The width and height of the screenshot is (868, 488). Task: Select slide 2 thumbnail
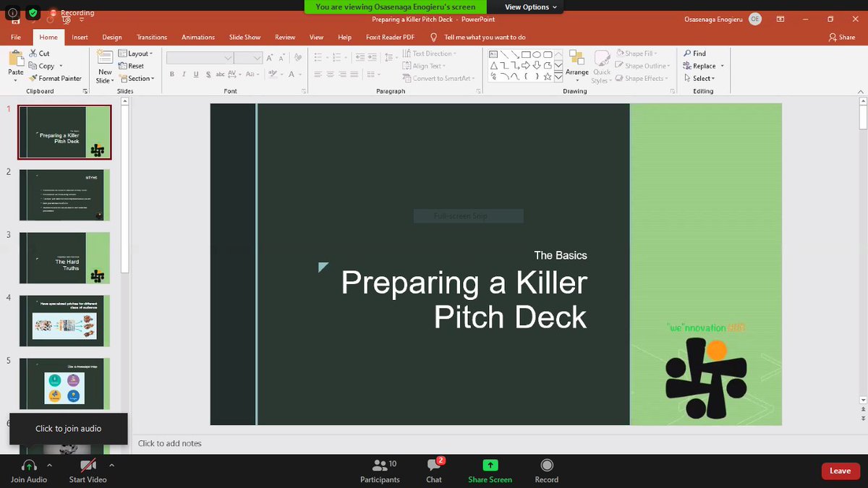point(65,195)
